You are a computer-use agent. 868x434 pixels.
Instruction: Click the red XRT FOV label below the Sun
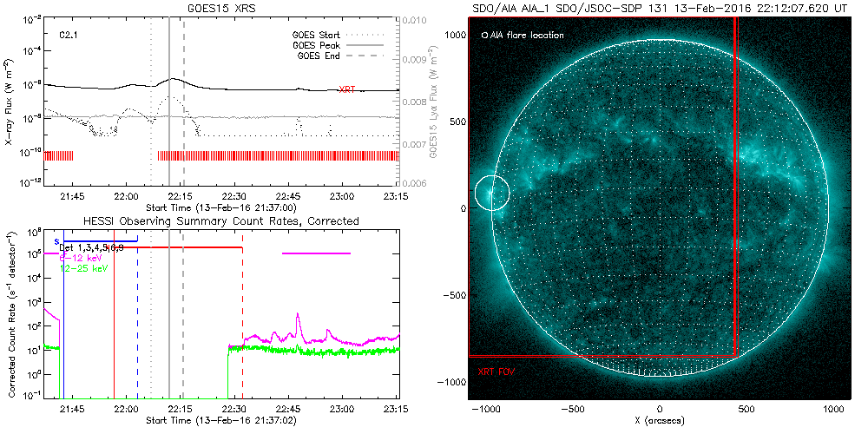click(x=497, y=371)
